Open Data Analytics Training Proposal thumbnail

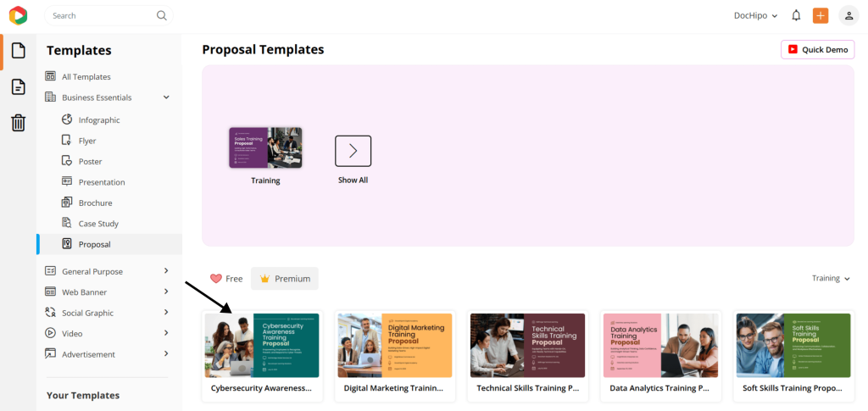(661, 345)
